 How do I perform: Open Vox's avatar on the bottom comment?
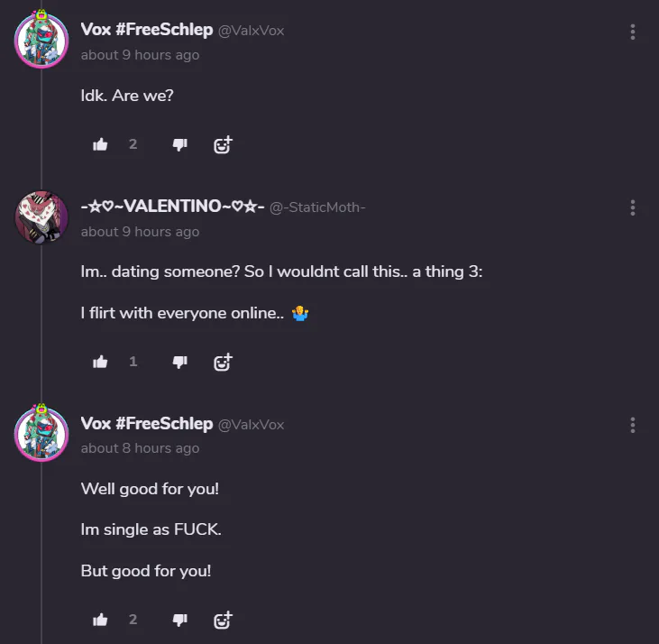click(x=41, y=433)
